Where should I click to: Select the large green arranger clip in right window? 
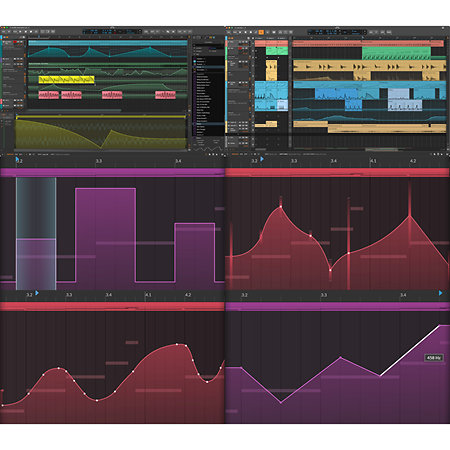[x=396, y=53]
